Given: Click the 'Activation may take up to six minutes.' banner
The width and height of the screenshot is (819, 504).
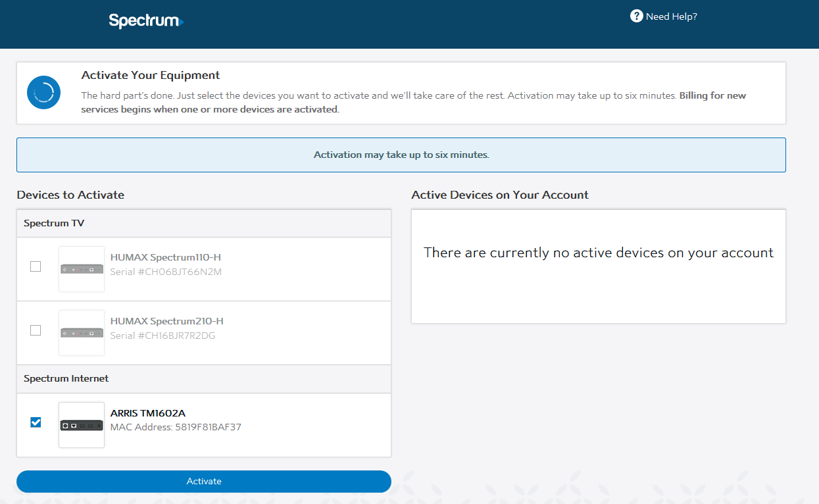Looking at the screenshot, I should pyautogui.click(x=401, y=155).
